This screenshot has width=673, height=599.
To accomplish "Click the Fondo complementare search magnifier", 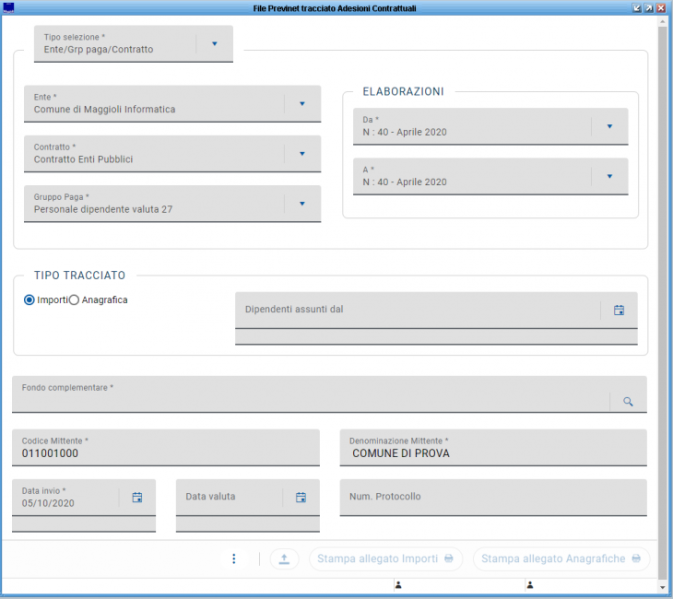I will [628, 402].
